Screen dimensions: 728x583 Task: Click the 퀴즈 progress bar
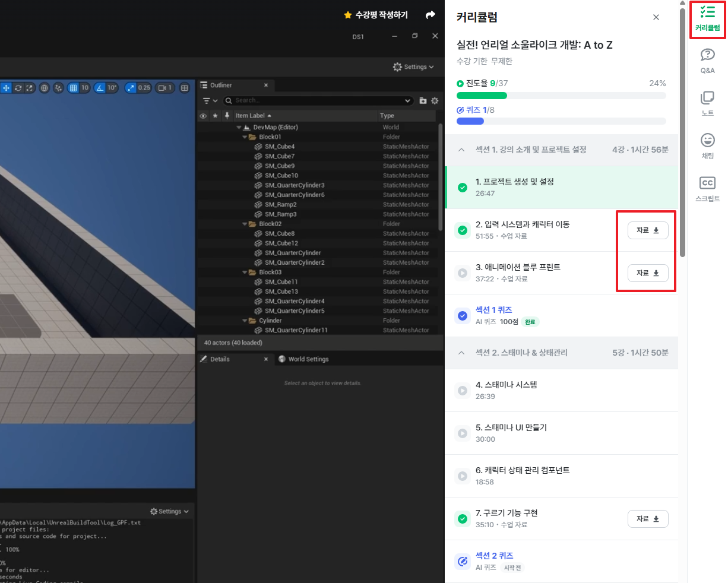(561, 121)
